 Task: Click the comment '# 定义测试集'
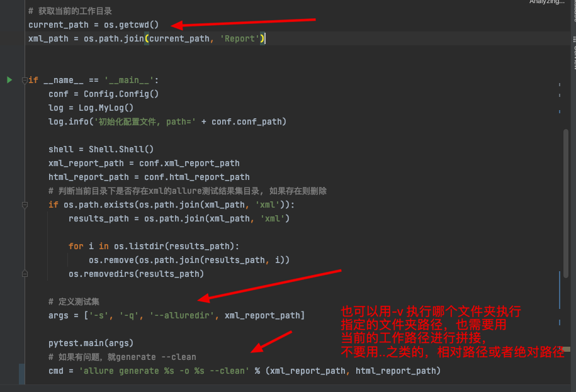[x=74, y=302]
